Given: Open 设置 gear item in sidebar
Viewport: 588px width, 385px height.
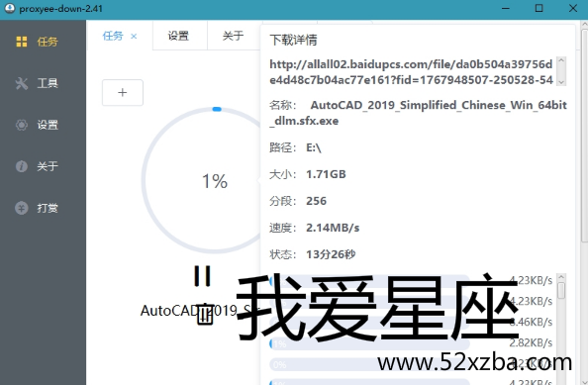Looking at the screenshot, I should tap(38, 125).
